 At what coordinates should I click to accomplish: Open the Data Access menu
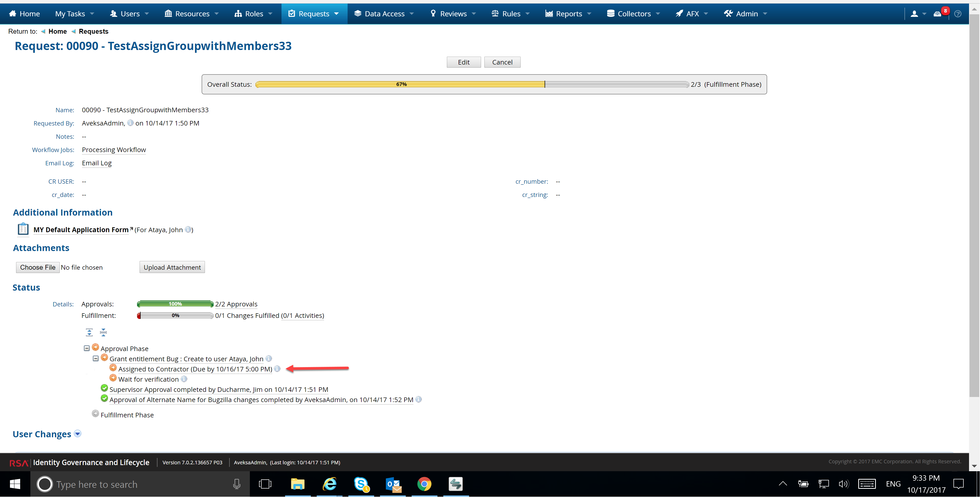point(384,14)
